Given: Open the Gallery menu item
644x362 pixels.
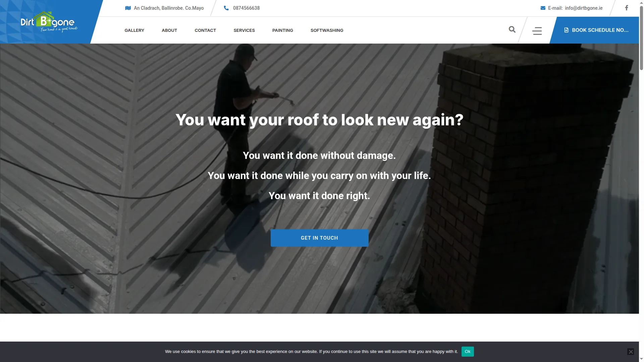Looking at the screenshot, I should (134, 30).
